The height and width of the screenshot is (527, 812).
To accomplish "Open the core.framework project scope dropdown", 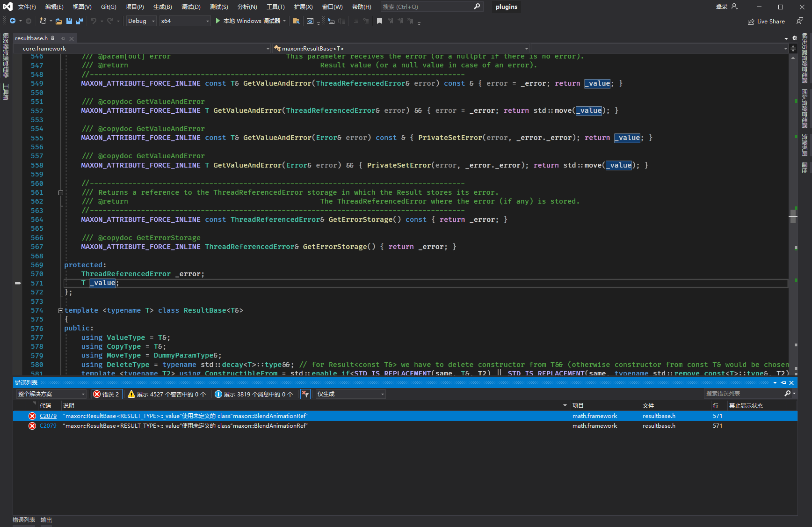I will [x=142, y=49].
